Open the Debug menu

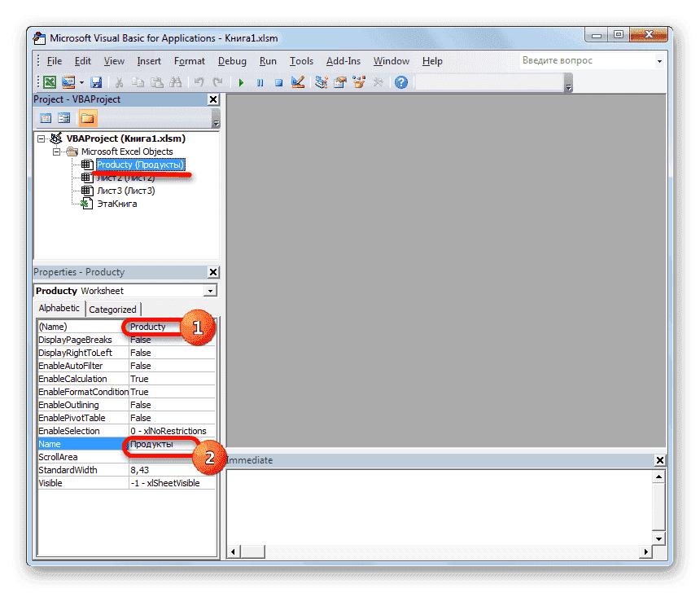[231, 60]
